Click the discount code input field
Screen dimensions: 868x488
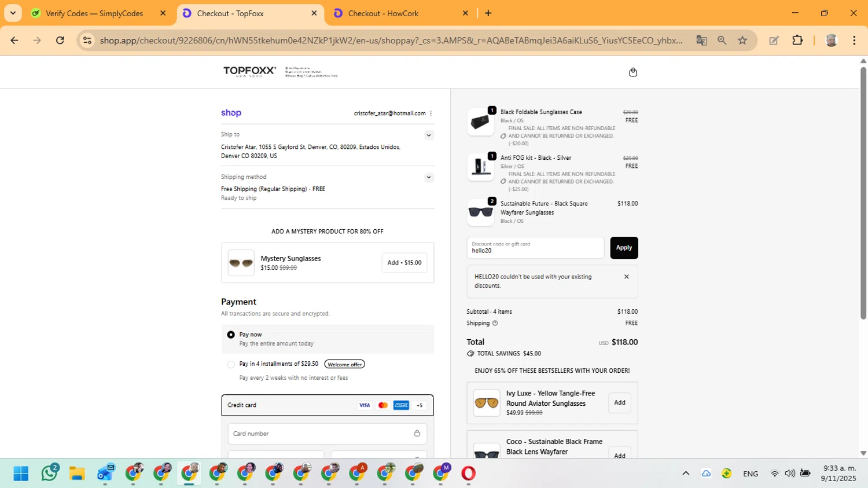click(x=535, y=248)
